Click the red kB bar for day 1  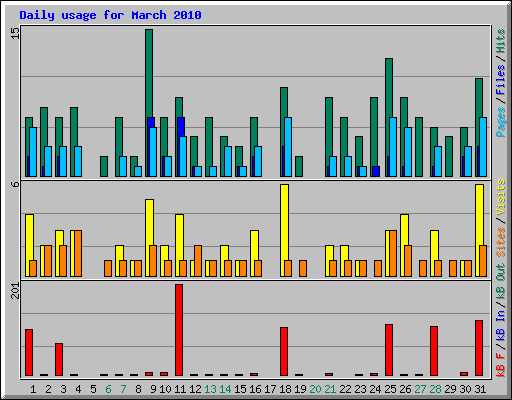29,353
